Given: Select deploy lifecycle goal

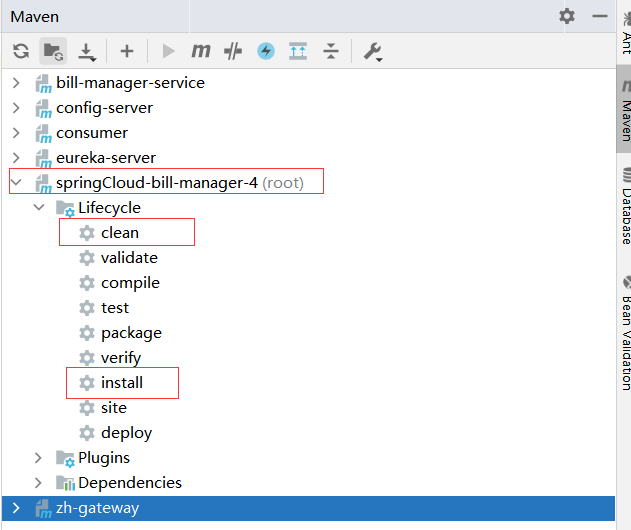Looking at the screenshot, I should (127, 433).
